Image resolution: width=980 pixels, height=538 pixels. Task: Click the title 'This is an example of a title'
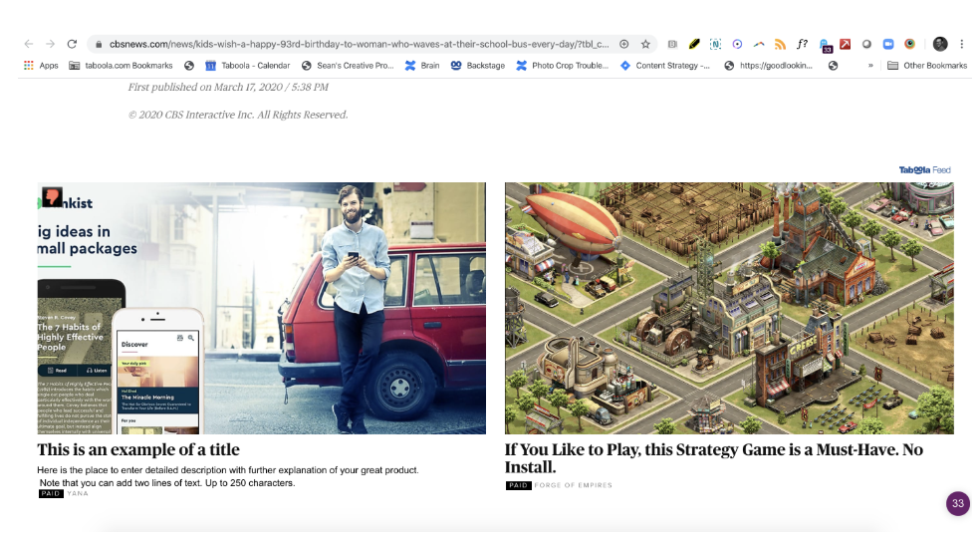(x=138, y=449)
